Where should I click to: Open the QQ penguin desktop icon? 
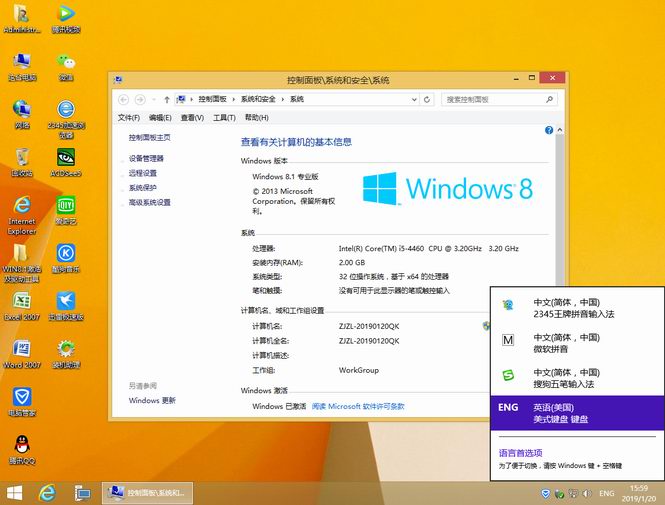click(x=21, y=445)
